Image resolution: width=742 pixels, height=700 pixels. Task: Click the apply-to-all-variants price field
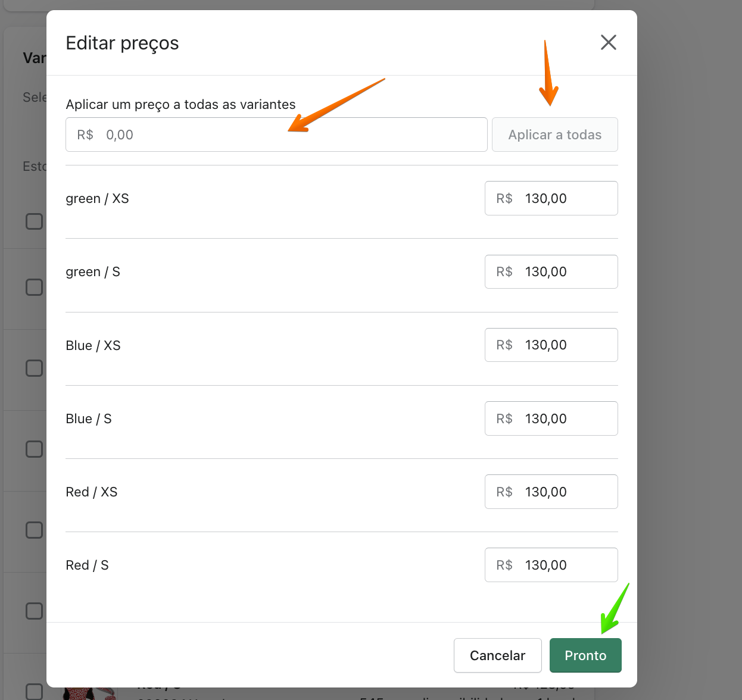click(x=276, y=135)
